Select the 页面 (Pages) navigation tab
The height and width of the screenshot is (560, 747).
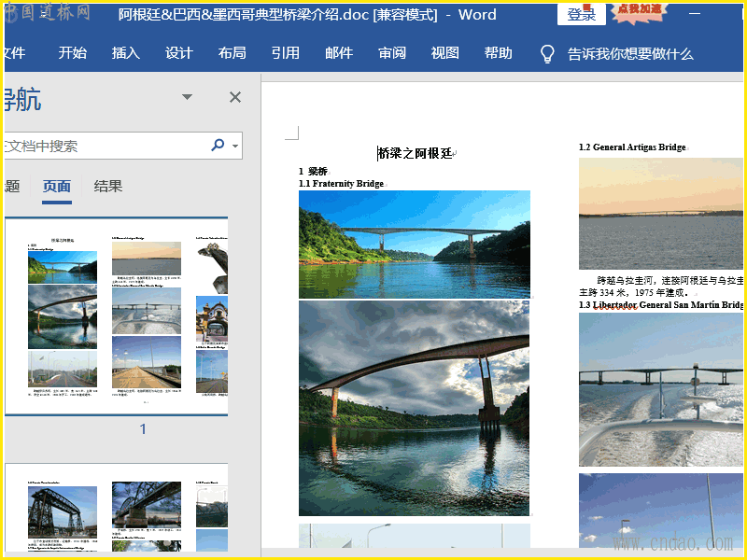(x=57, y=186)
